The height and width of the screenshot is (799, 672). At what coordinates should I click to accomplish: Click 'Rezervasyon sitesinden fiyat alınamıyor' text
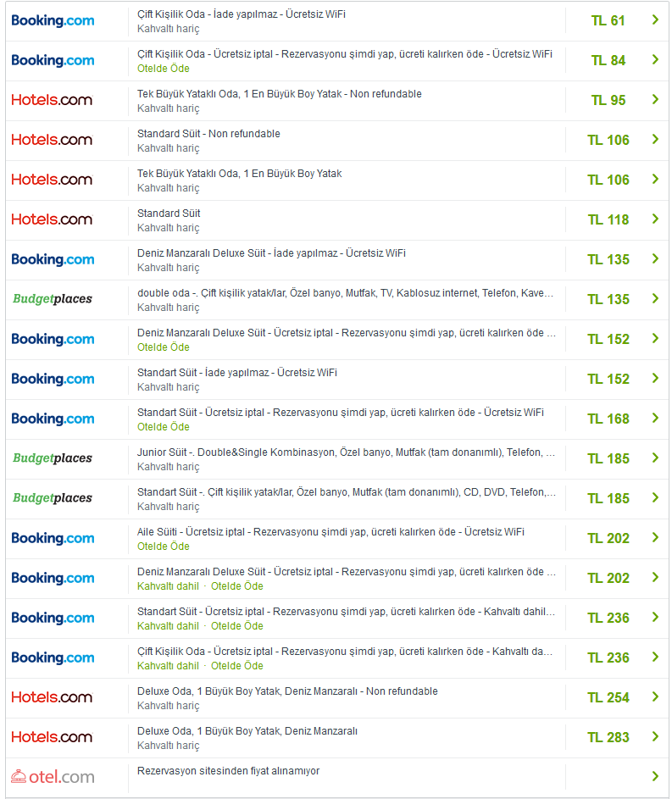point(228,771)
